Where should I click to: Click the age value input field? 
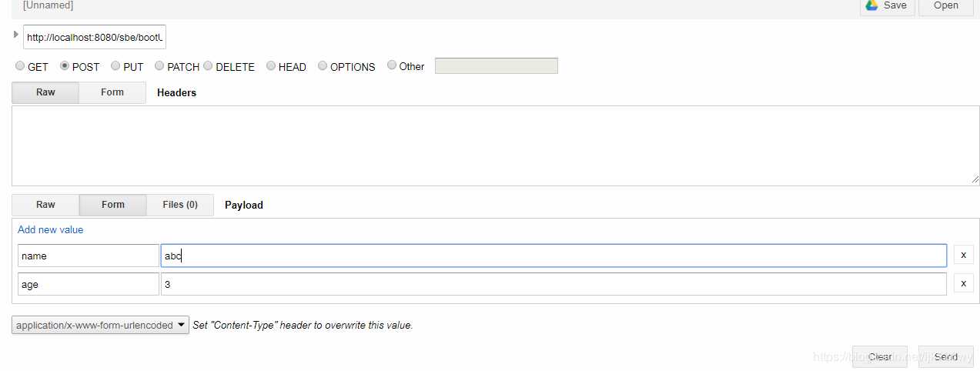[554, 284]
